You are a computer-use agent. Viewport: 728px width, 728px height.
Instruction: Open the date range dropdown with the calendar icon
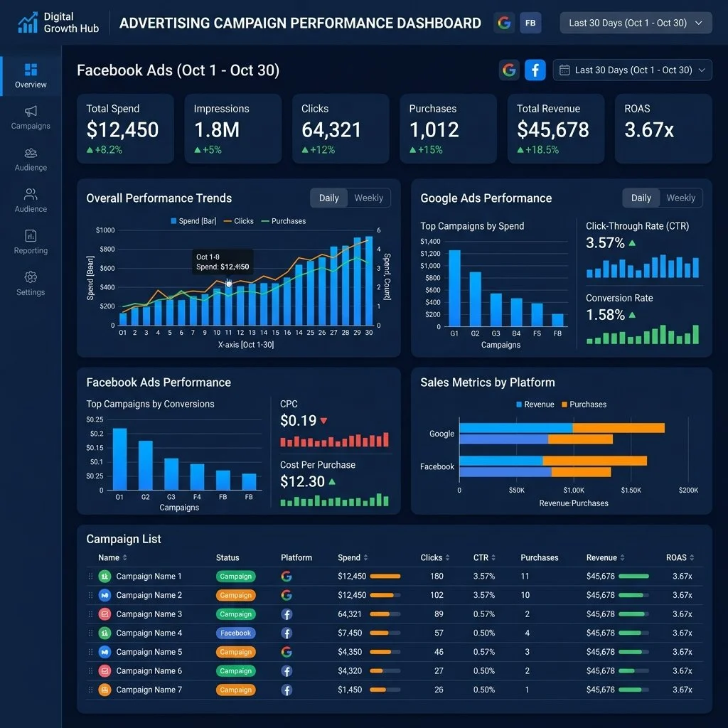[632, 70]
